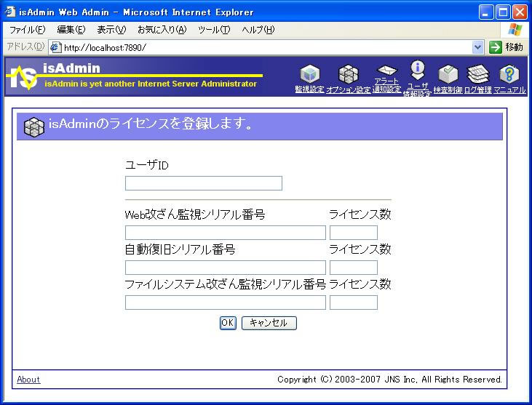The height and width of the screenshot is (405, 532).
Task: Focus the ライセンス数 field for ファイルシステム改ざん監視
Action: [353, 302]
